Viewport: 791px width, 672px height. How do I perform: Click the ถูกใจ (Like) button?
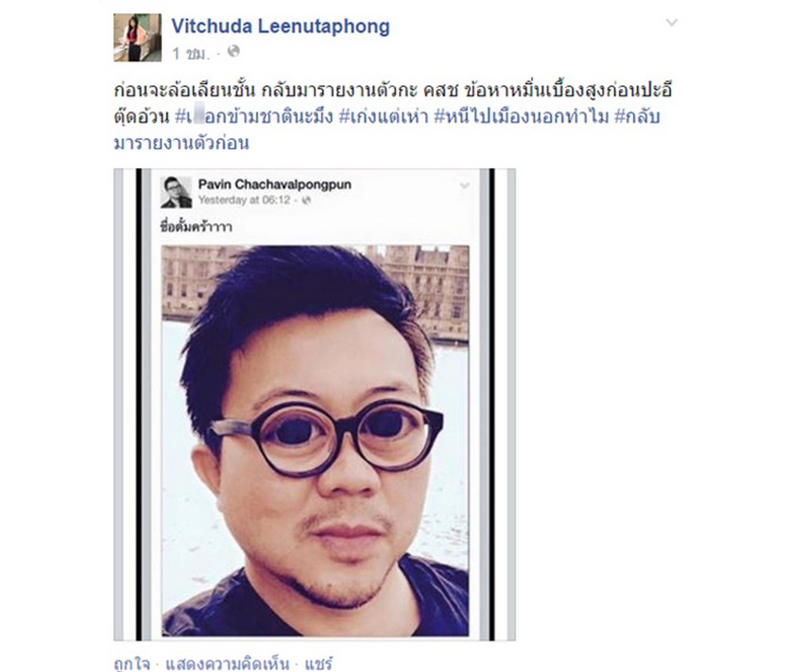pos(131,663)
